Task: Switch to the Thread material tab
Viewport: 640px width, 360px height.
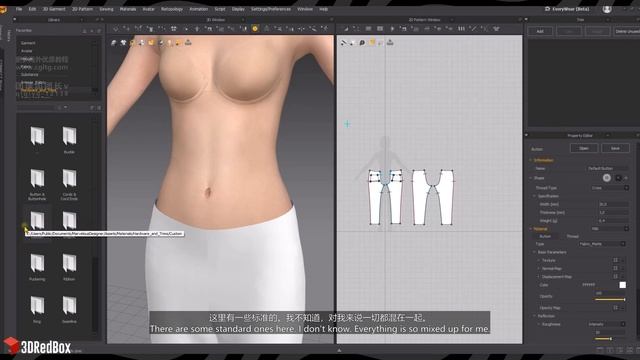Action: point(573,236)
